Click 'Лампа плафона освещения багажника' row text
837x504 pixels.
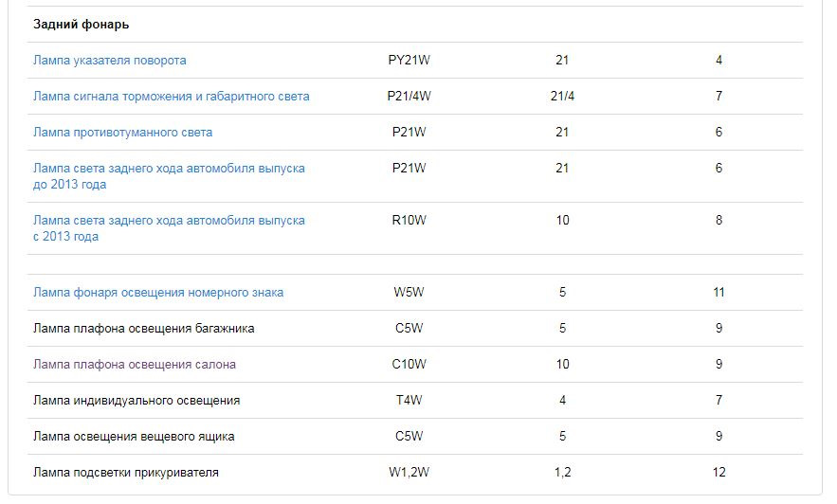pos(143,328)
